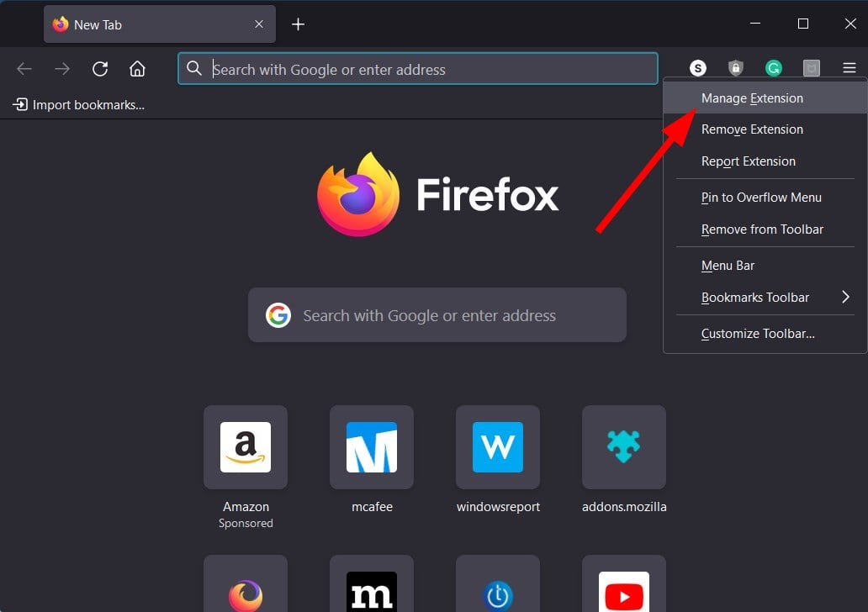Open the black m shortcut tile
868x612 pixels.
click(372, 583)
